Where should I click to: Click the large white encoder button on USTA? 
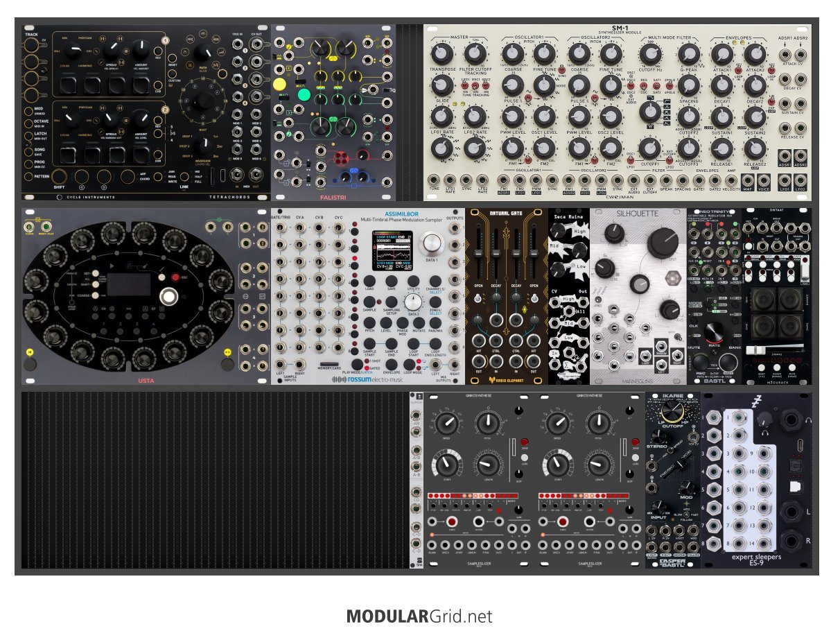click(169, 297)
